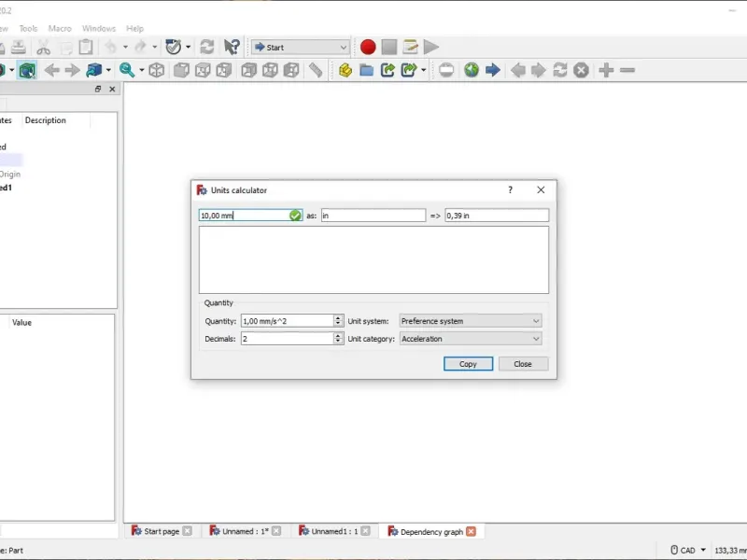The height and width of the screenshot is (560, 747).
Task: Close the Dependency graph tab
Action: [471, 531]
